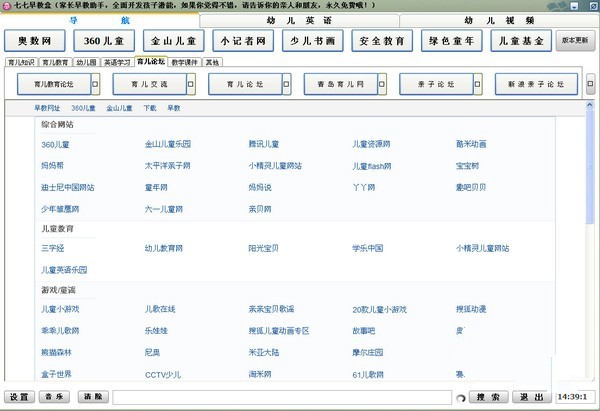
Task: Click the app logo in the title bar
Action: point(7,5)
